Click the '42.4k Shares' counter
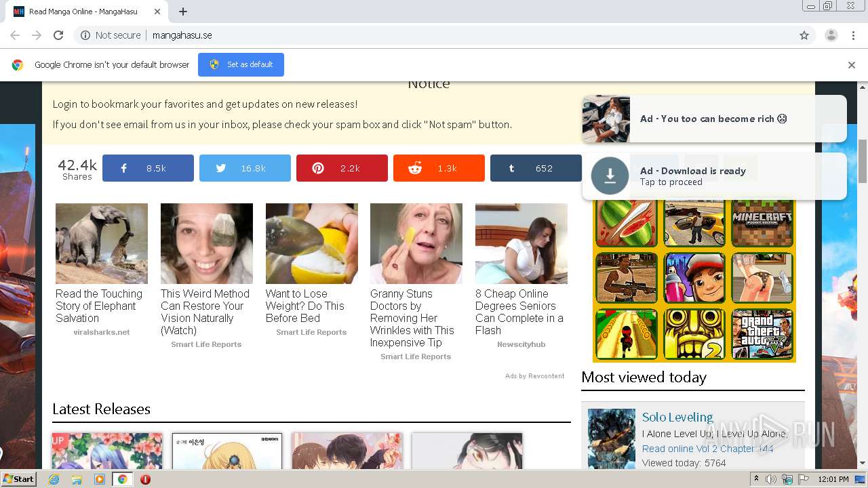Image resolution: width=868 pixels, height=488 pixels. click(x=77, y=169)
